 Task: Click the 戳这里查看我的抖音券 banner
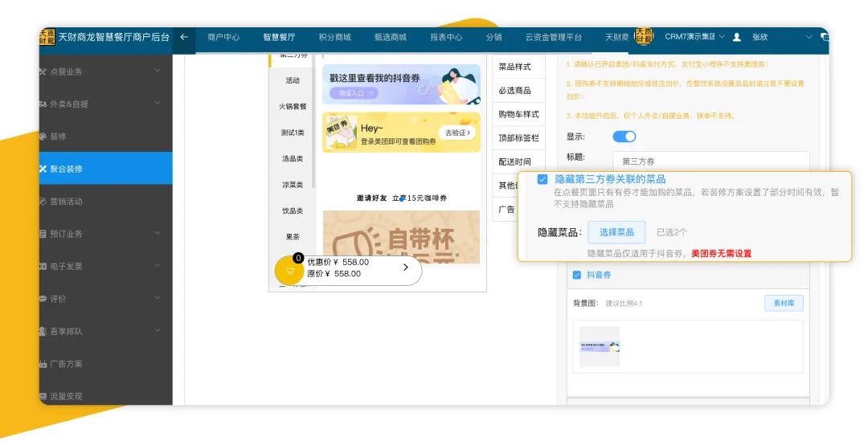tap(401, 84)
